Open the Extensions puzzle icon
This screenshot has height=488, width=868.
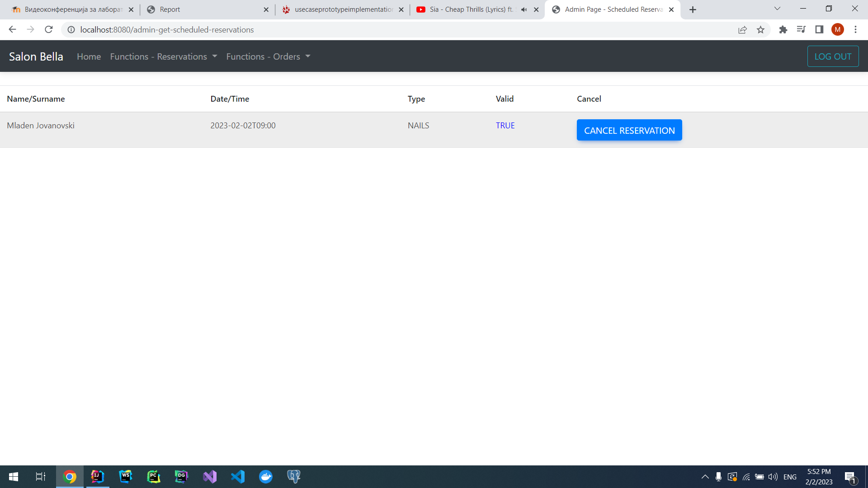pos(783,30)
